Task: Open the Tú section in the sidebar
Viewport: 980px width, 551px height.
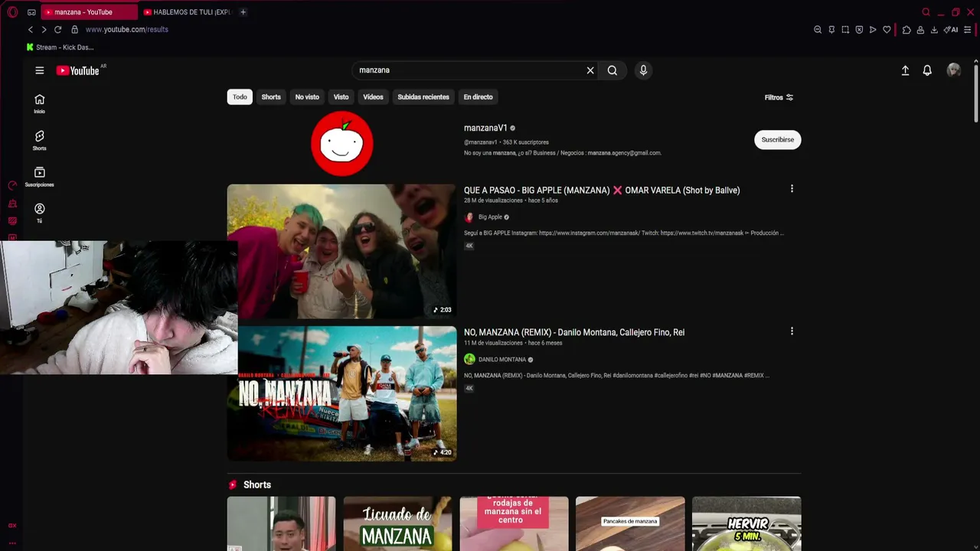Action: click(x=40, y=213)
